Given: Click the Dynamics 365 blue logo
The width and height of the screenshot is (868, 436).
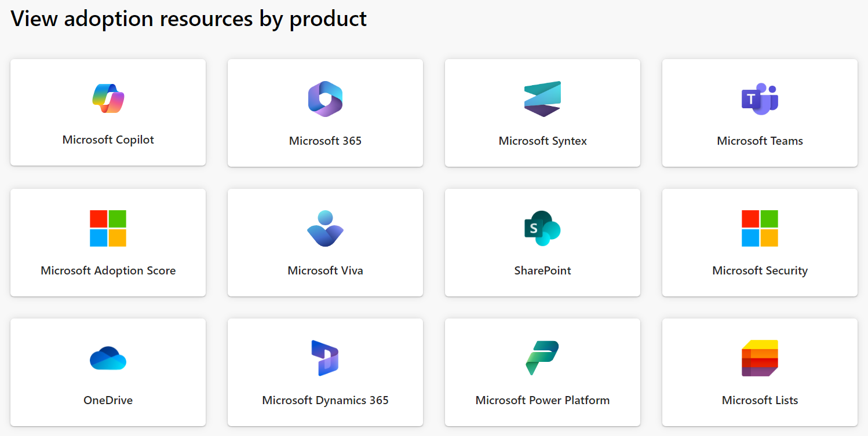Looking at the screenshot, I should click(325, 358).
